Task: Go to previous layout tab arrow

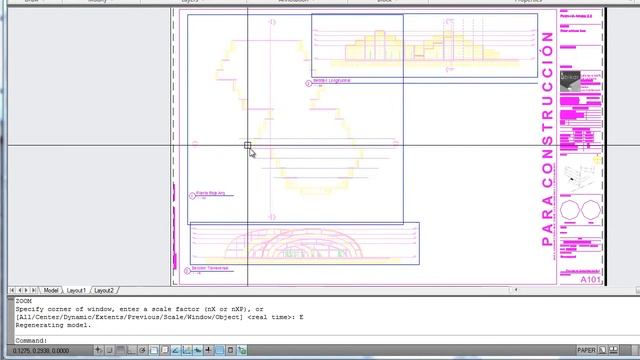Action: pyautogui.click(x=19, y=290)
